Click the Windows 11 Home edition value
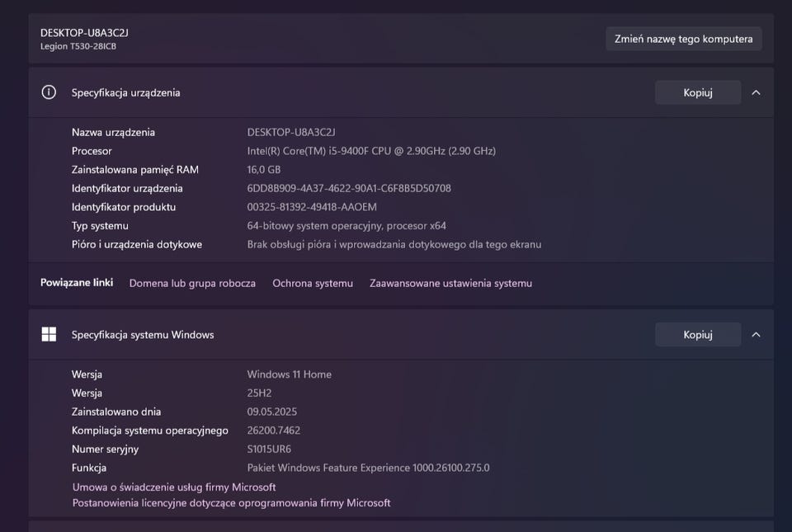The height and width of the screenshot is (532, 792). (289, 374)
